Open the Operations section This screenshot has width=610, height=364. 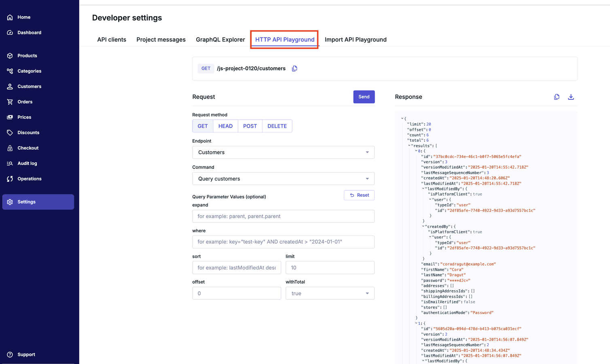pyautogui.click(x=30, y=179)
